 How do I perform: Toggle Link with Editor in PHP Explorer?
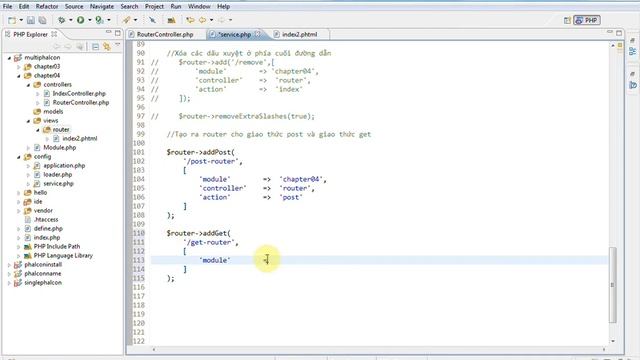tap(107, 47)
